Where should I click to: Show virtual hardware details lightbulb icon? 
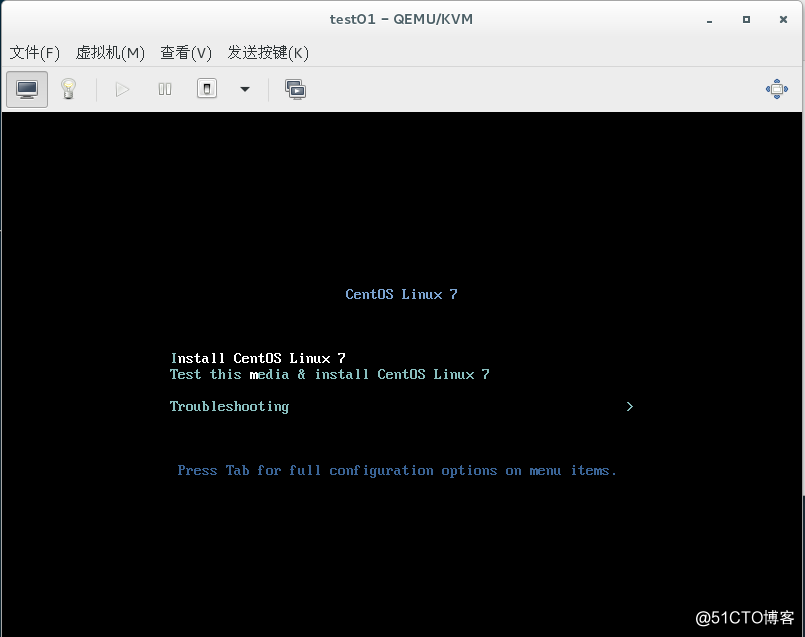pos(68,89)
